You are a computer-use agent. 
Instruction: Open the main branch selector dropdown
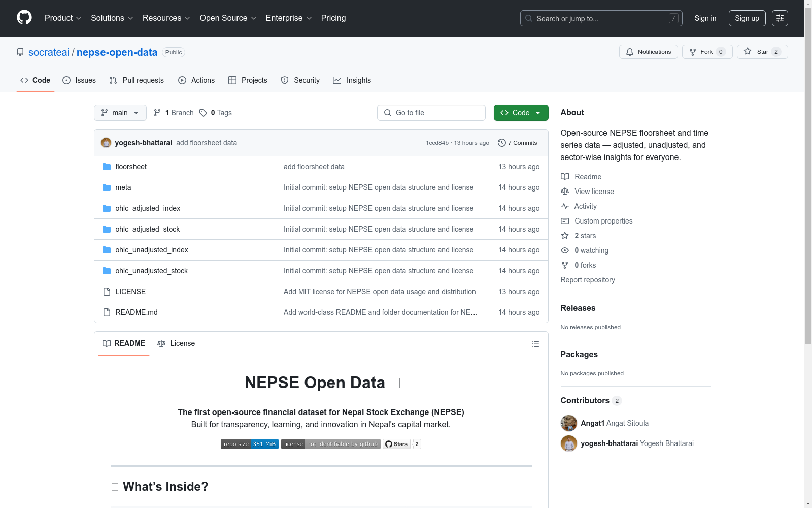(120, 113)
